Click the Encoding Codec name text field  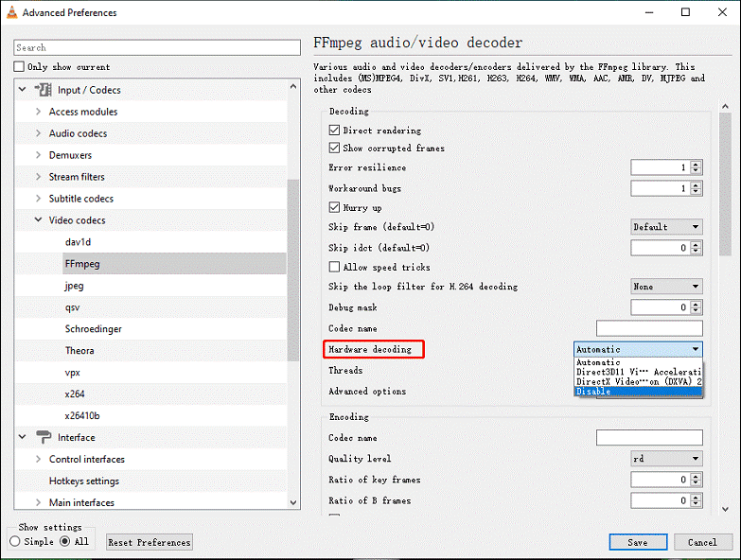click(x=649, y=438)
